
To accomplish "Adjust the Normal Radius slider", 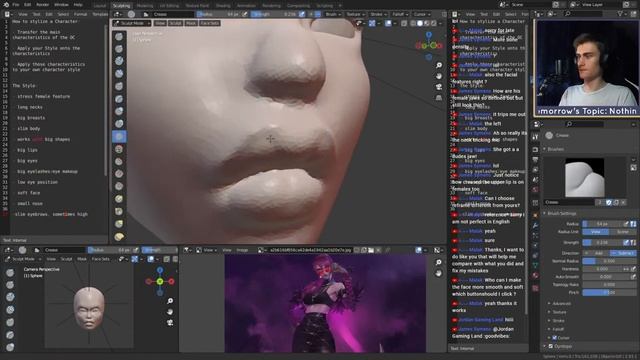I will (x=609, y=261).
